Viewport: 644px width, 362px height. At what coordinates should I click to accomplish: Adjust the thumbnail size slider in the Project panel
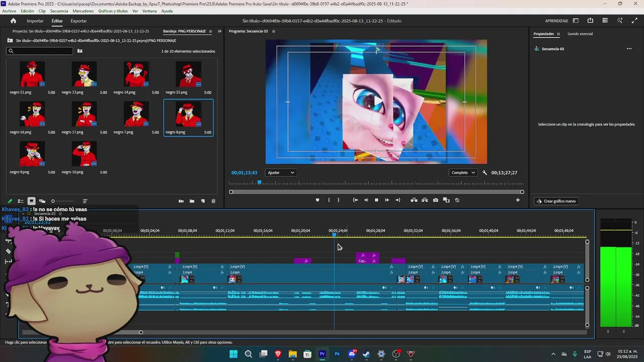[63, 201]
